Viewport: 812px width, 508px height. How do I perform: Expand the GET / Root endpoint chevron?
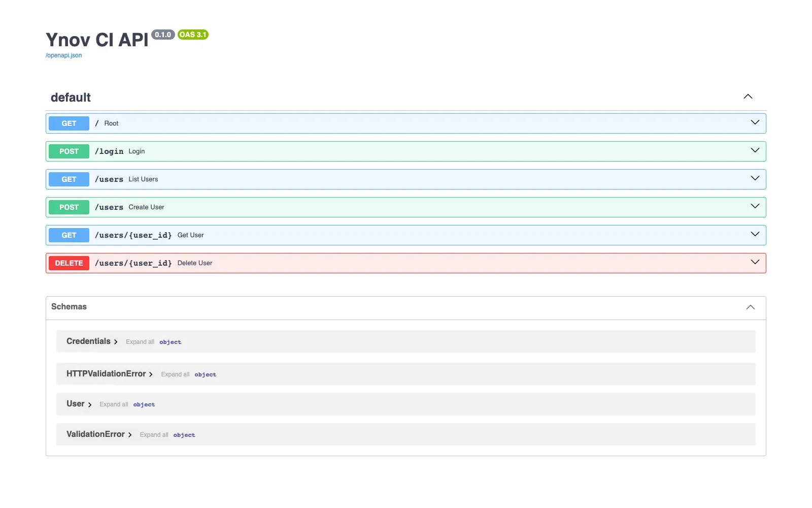point(755,122)
